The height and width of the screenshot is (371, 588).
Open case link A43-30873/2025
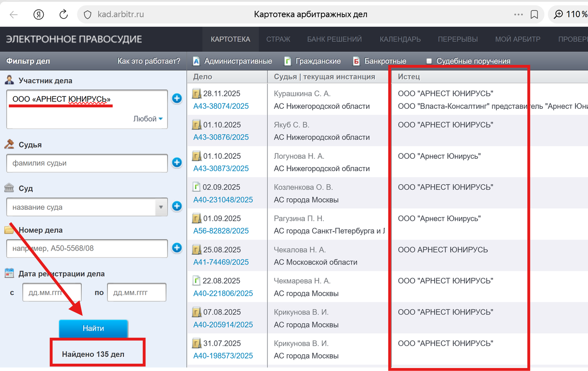click(221, 168)
